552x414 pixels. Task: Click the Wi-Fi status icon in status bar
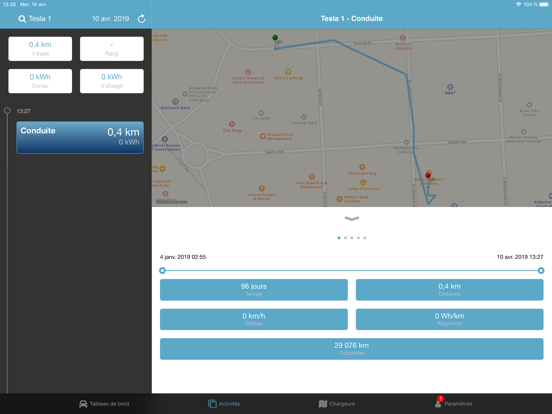click(518, 4)
